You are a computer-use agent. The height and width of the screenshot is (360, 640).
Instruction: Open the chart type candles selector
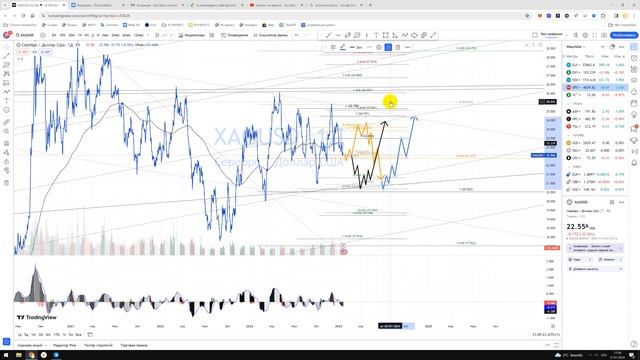click(x=157, y=35)
